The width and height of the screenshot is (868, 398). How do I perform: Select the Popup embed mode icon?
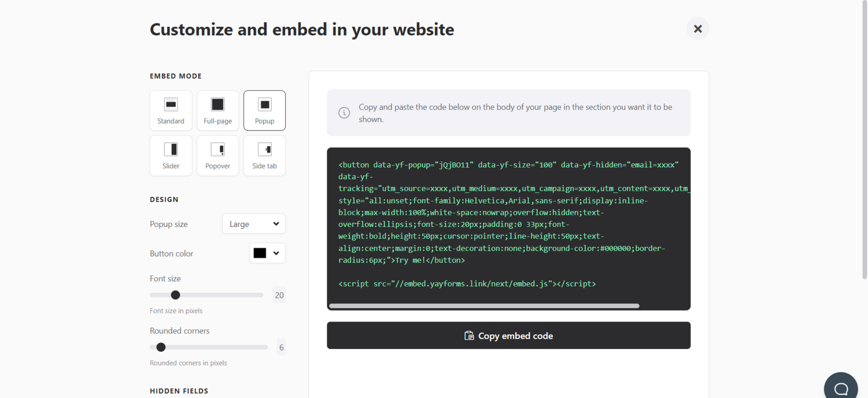click(x=265, y=105)
